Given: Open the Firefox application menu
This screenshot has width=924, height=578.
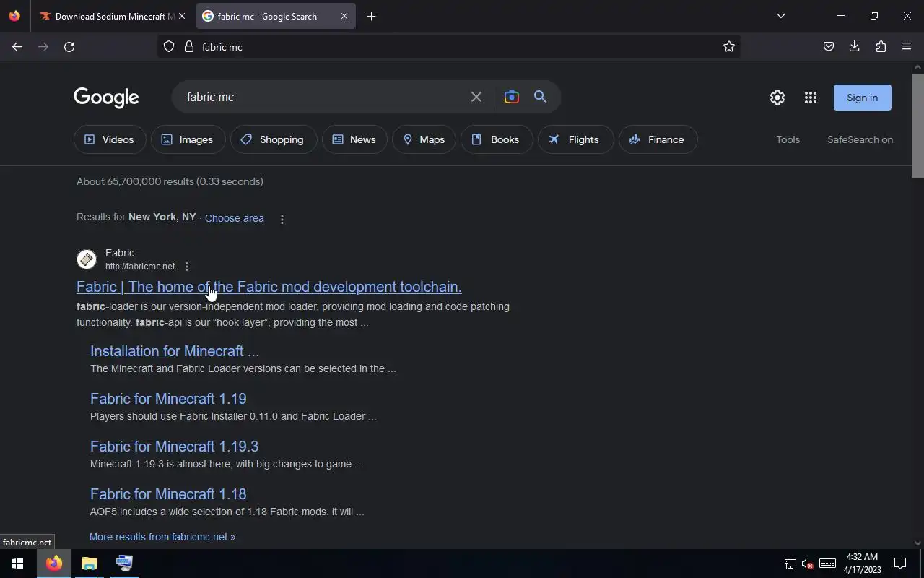Looking at the screenshot, I should click(x=907, y=47).
